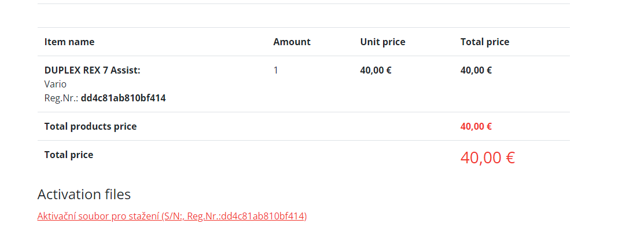Select the Reg.Nr. label under Vario
Image resolution: width=644 pixels, height=249 pixels.
(61, 98)
